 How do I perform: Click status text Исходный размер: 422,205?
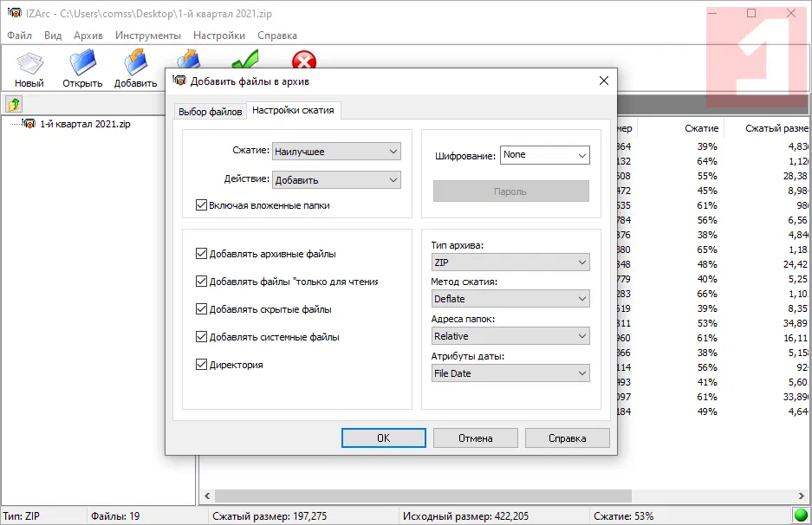[x=465, y=515]
